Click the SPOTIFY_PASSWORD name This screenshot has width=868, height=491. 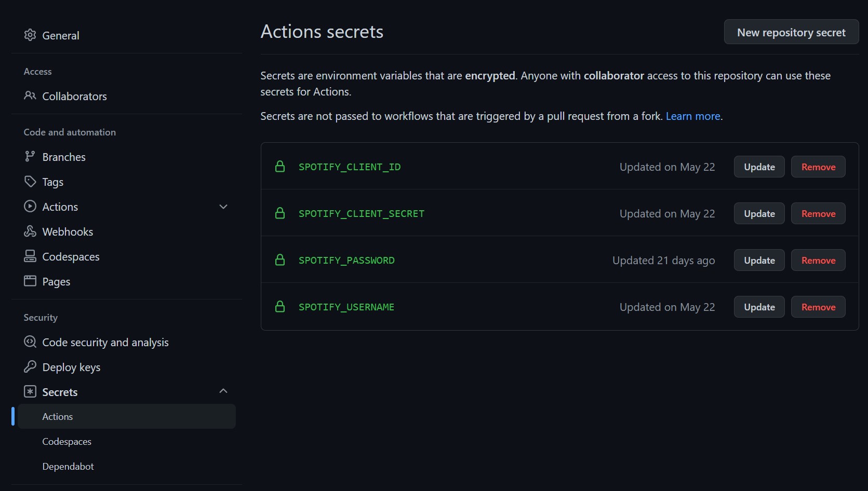[x=346, y=260]
